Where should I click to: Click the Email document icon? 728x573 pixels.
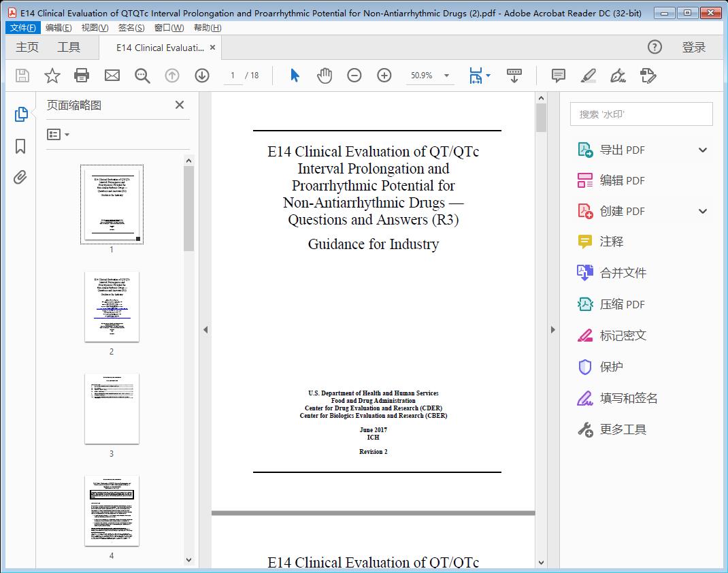112,76
